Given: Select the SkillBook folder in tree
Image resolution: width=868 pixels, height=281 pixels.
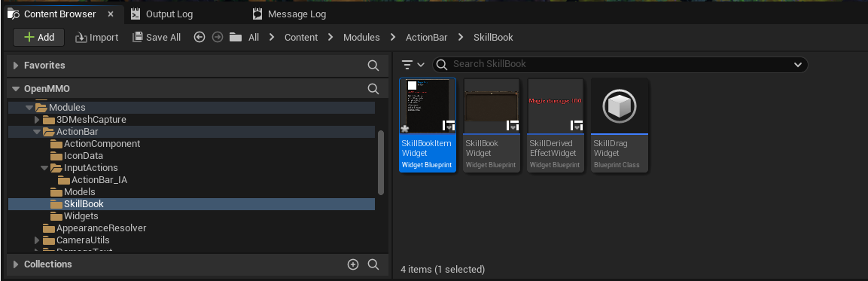Looking at the screenshot, I should coord(191,204).
